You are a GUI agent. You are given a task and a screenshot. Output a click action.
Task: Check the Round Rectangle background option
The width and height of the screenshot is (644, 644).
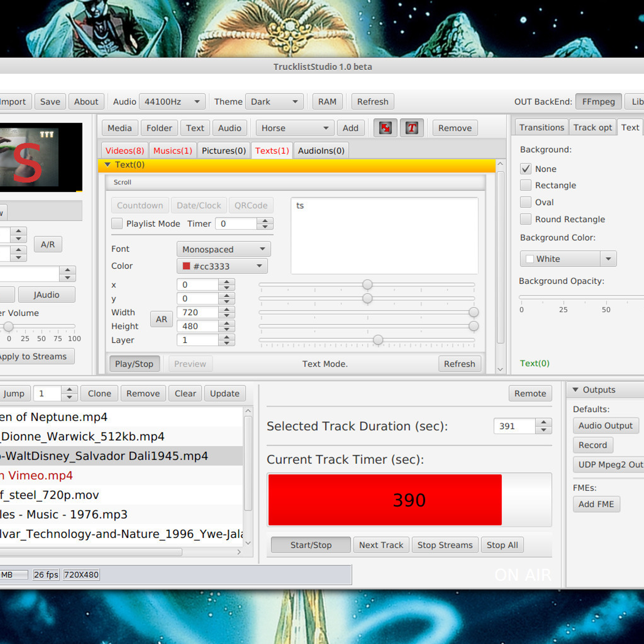pyautogui.click(x=526, y=219)
